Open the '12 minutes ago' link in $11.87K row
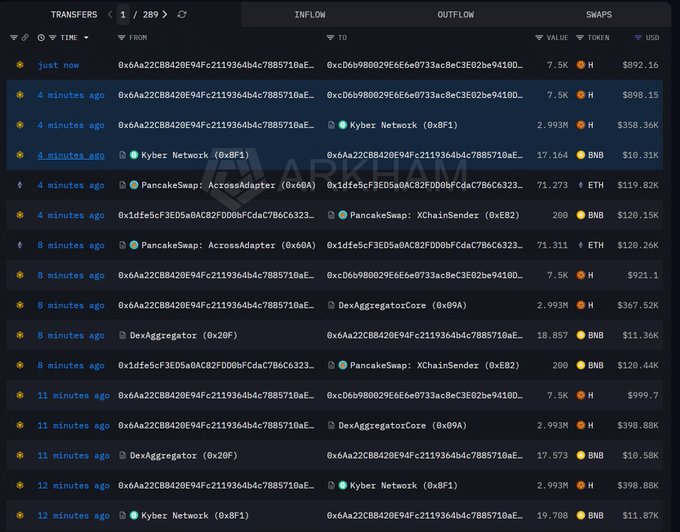680x532 pixels. tap(73, 516)
